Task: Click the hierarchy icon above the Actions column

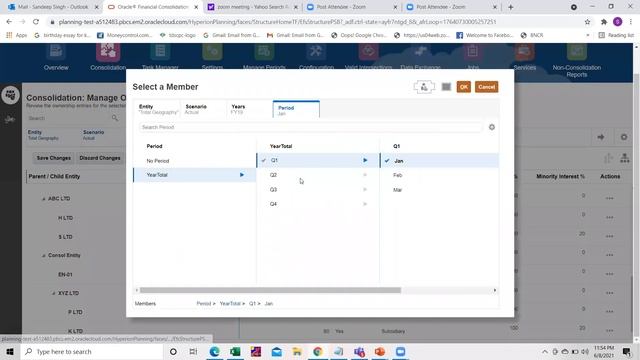Action: pos(624,158)
